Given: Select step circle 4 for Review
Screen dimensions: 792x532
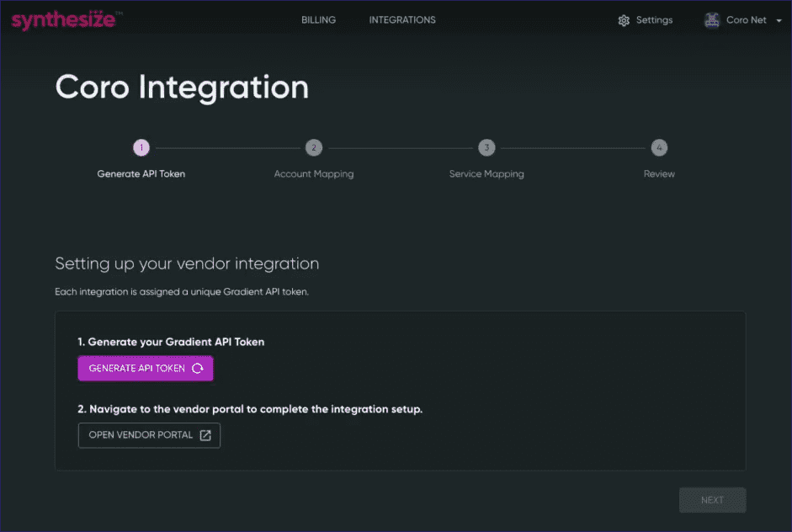Looking at the screenshot, I should [659, 146].
